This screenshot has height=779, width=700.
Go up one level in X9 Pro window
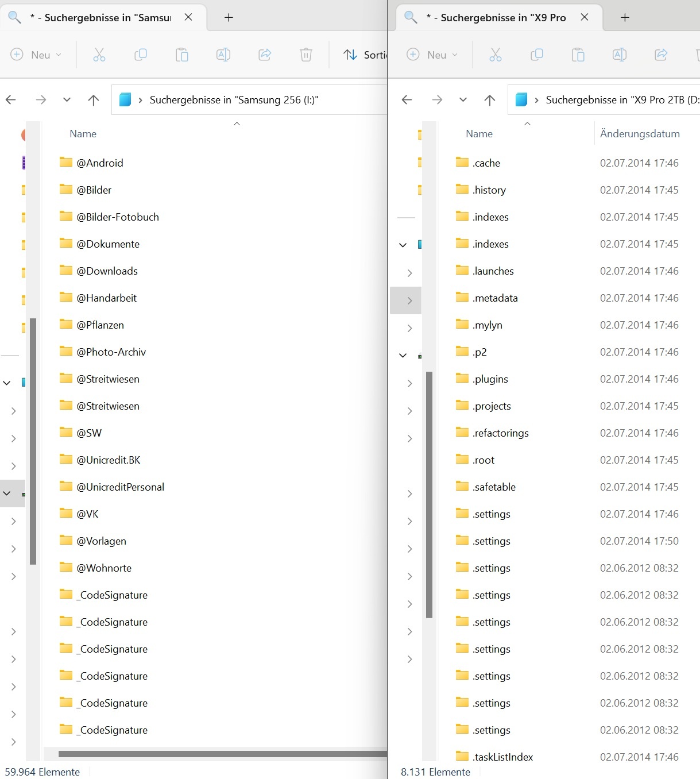(490, 100)
